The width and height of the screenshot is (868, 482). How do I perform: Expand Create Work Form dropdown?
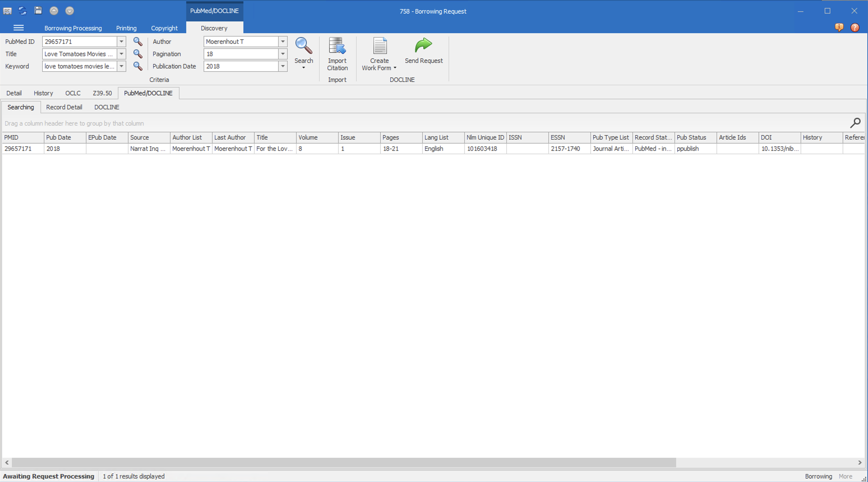[395, 68]
